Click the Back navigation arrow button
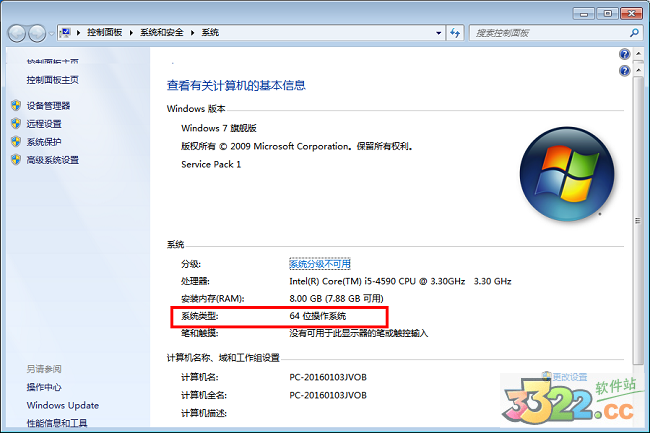Screen dimensions: 650x433 pos(17,33)
